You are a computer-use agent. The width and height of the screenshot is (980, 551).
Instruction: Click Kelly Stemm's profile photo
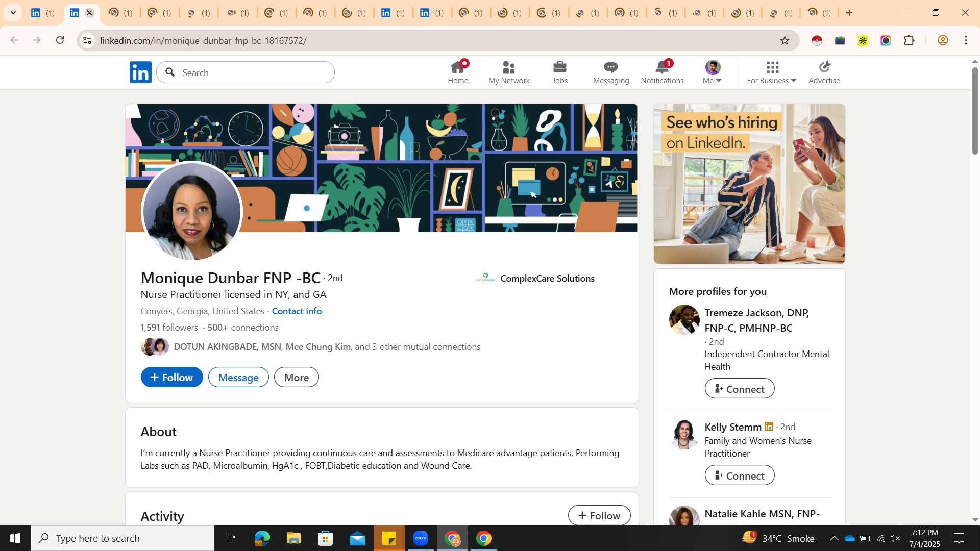tap(684, 434)
